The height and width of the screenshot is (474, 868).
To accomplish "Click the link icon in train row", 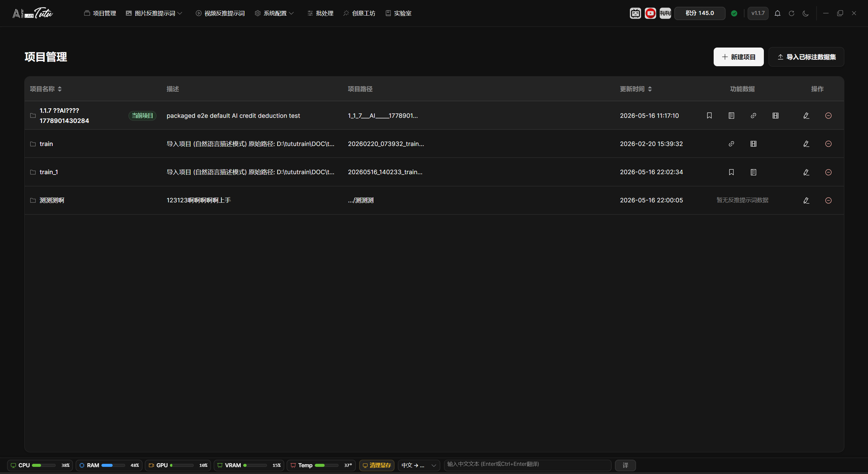I will [731, 144].
